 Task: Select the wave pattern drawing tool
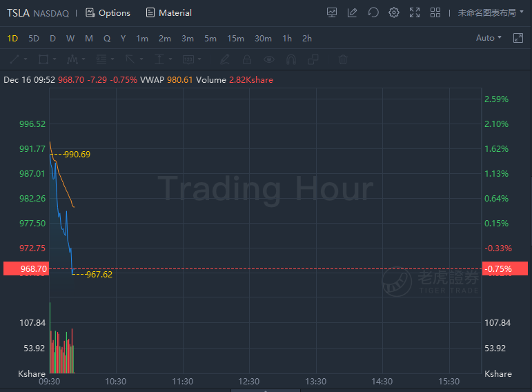[x=72, y=60]
